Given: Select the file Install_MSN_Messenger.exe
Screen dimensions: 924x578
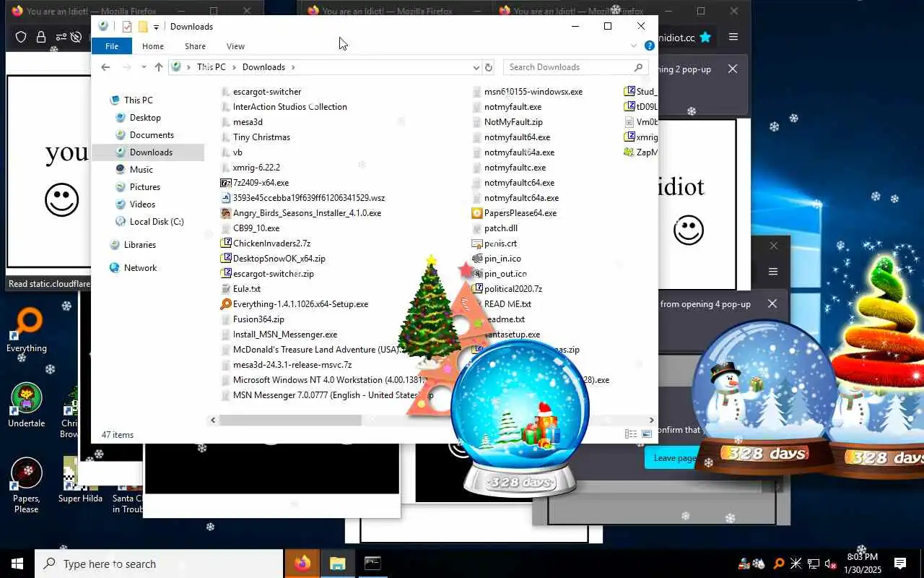Looking at the screenshot, I should coord(284,335).
